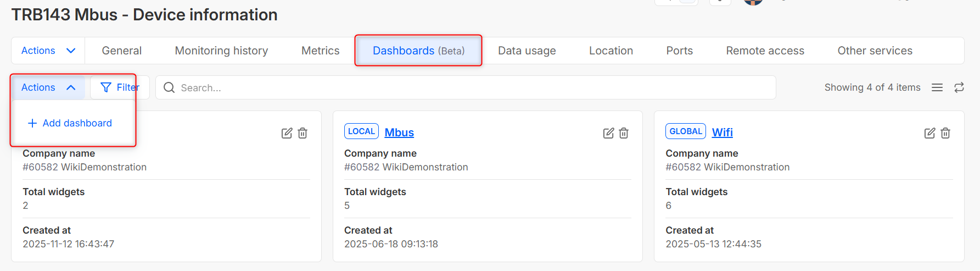Go to the Data usage tab
This screenshot has width=980, height=271.
tap(527, 51)
